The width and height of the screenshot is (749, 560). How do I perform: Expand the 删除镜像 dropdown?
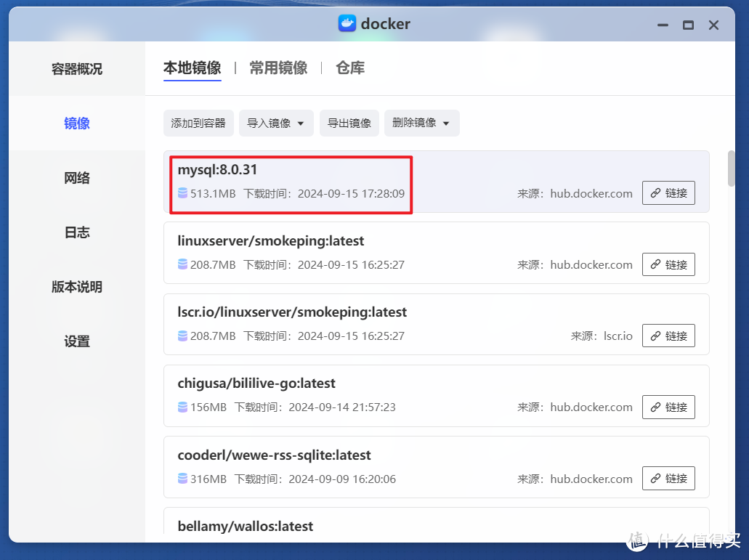pyautogui.click(x=422, y=123)
